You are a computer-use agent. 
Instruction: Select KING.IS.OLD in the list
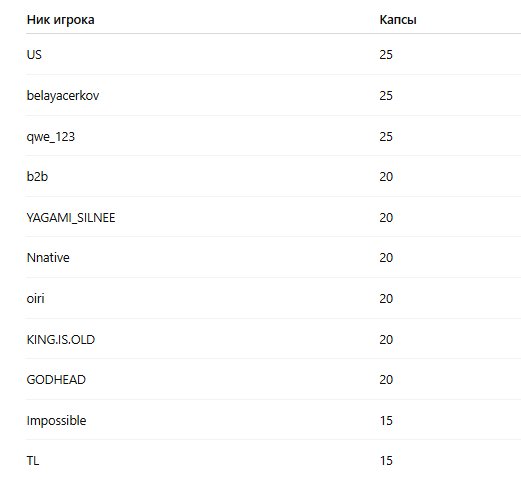click(x=61, y=340)
